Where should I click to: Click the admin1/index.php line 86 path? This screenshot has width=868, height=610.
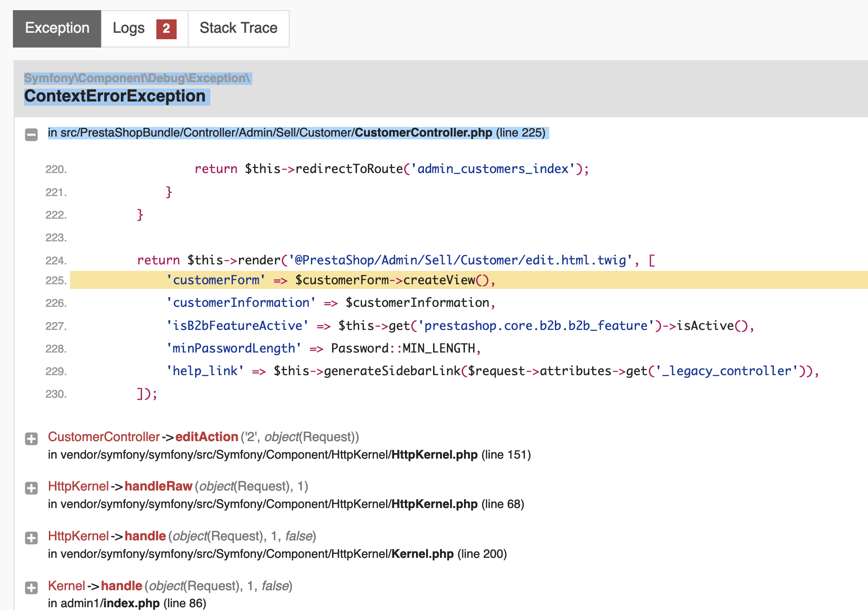(127, 603)
